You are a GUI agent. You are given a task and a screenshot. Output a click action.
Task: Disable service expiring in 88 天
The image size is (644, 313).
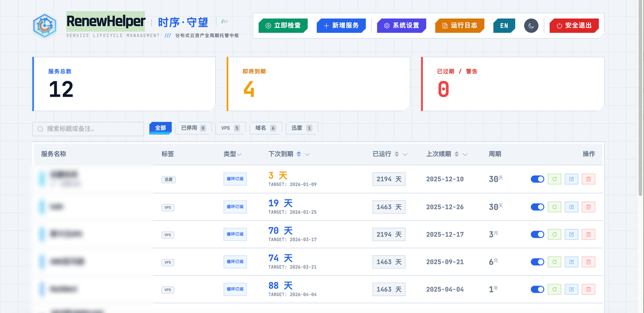537,289
